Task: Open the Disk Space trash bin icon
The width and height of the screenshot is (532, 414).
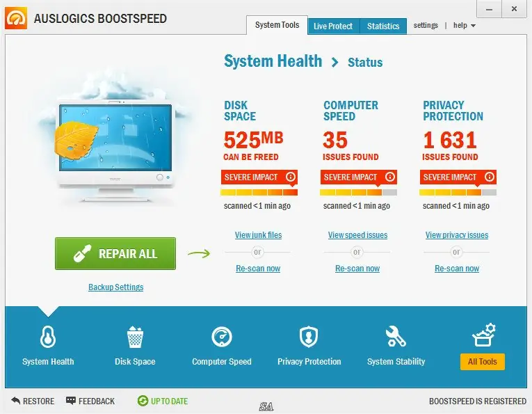Action: pyautogui.click(x=135, y=337)
